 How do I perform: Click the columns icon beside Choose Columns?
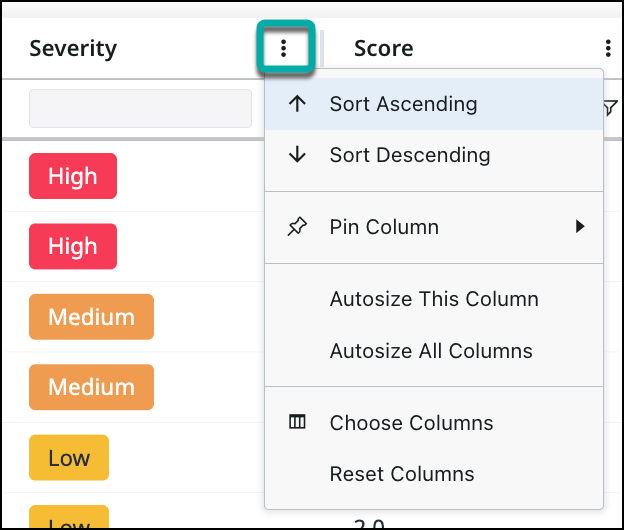(297, 422)
